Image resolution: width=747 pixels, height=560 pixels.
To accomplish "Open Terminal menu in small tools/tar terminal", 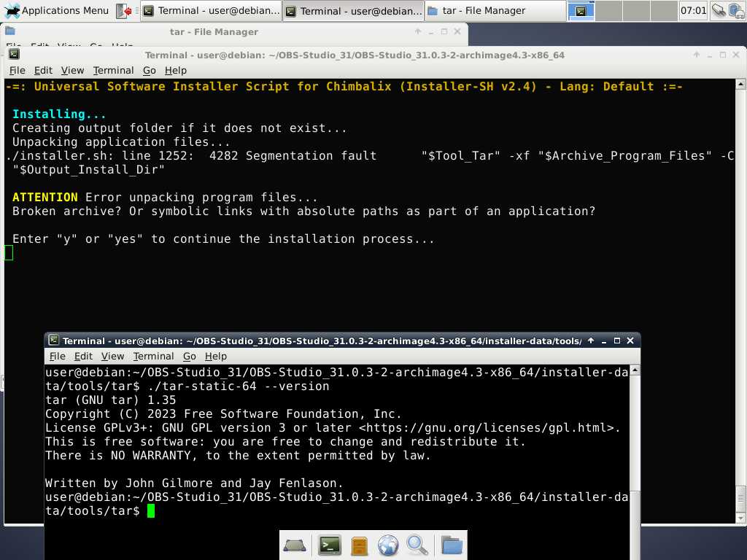I will tap(153, 356).
